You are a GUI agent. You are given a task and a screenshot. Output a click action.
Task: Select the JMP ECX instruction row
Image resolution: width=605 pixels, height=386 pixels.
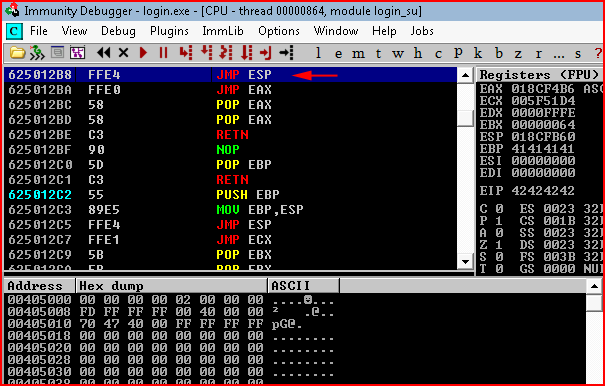coord(230,240)
